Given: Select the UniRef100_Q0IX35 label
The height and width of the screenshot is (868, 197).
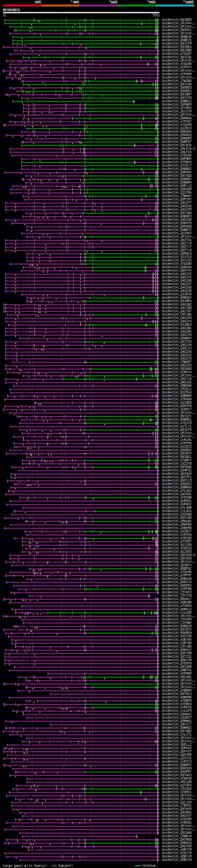Looking at the screenshot, I should pos(177,111).
